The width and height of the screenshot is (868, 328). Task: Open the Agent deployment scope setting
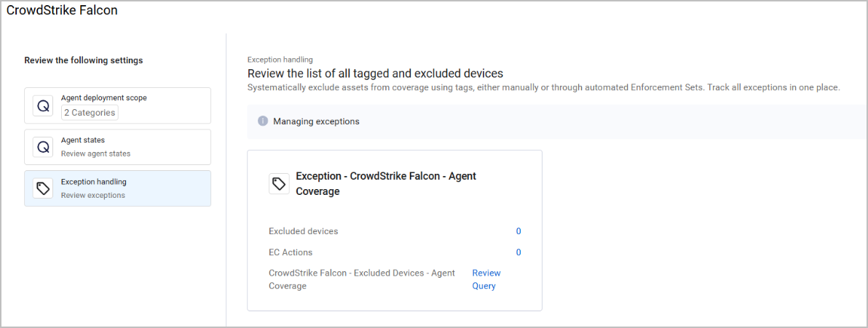tap(117, 105)
